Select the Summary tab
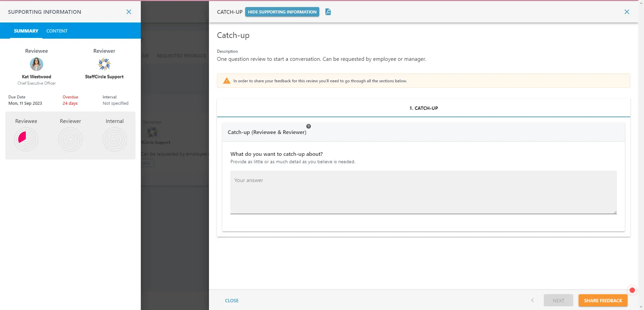644x310 pixels. [x=26, y=31]
